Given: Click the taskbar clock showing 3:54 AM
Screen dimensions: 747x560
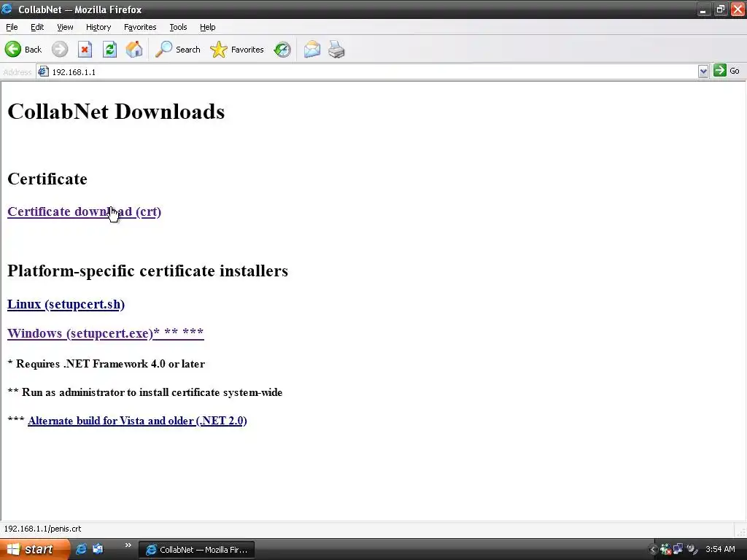Looking at the screenshot, I should coord(720,549).
